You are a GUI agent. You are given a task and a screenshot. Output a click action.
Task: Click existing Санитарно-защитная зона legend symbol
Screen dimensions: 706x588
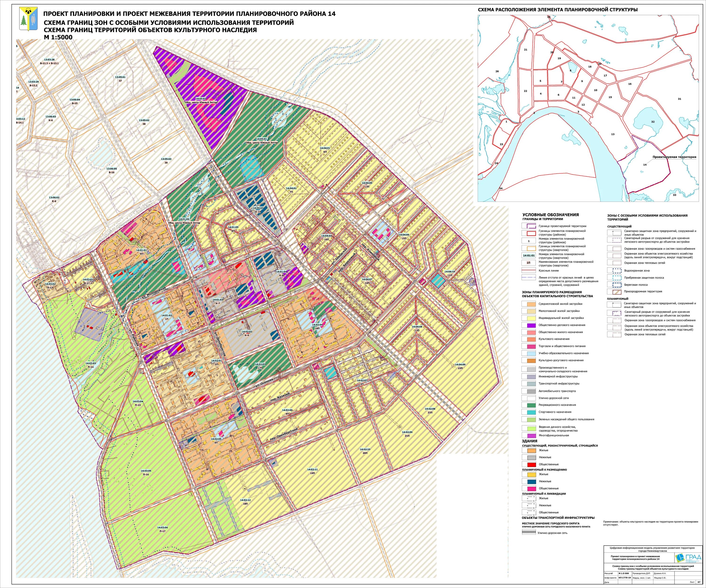(x=614, y=233)
